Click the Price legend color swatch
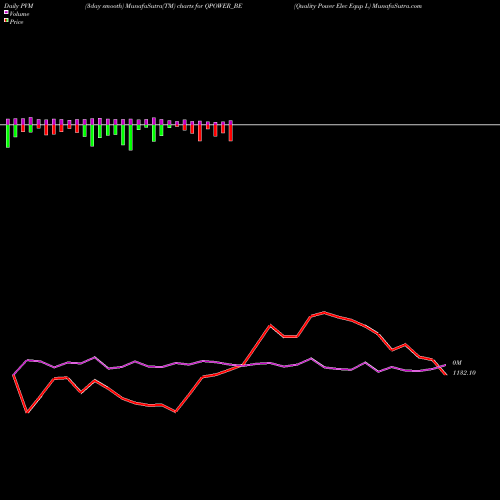Viewport: 500px width, 500px height. 6,21
